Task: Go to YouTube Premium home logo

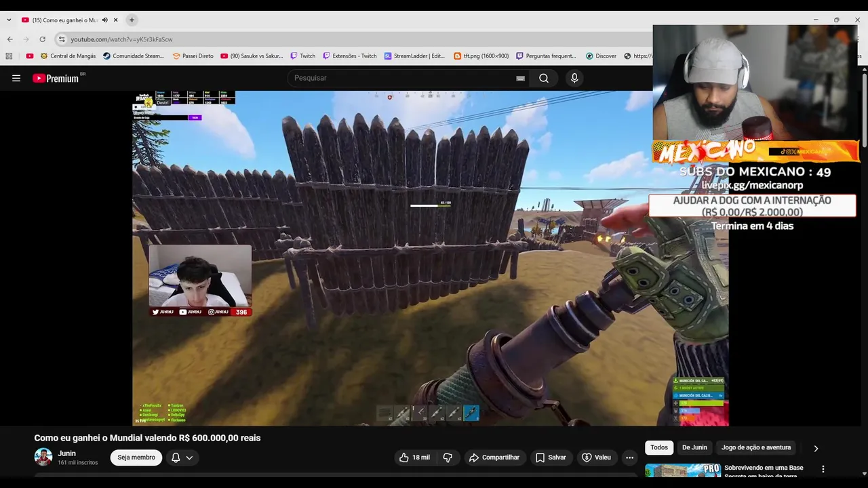Action: click(x=56, y=78)
